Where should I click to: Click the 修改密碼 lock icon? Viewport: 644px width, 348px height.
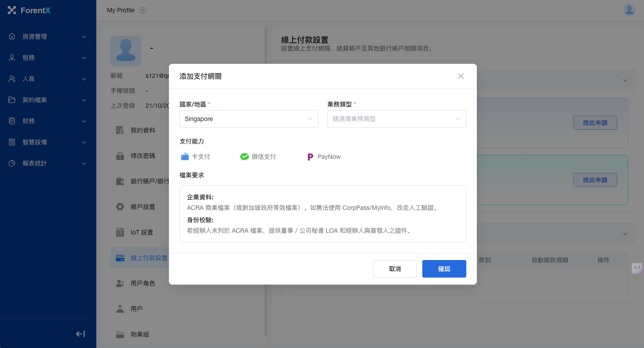(x=120, y=156)
